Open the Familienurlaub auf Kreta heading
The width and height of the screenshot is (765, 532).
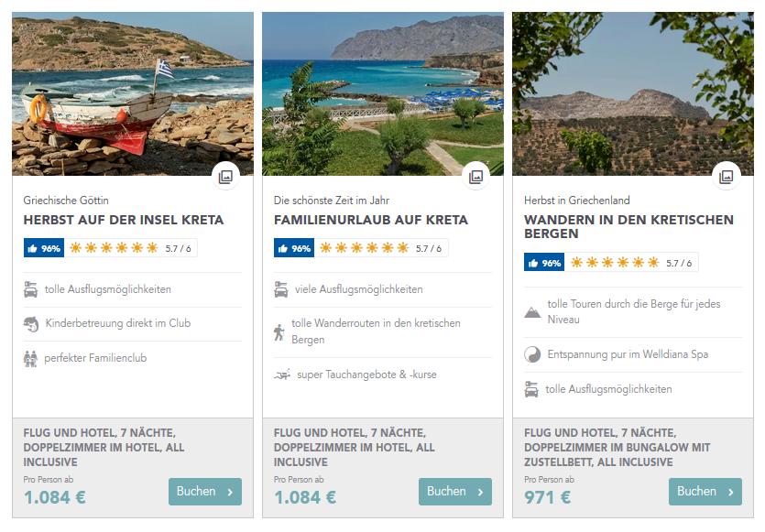coord(371,220)
